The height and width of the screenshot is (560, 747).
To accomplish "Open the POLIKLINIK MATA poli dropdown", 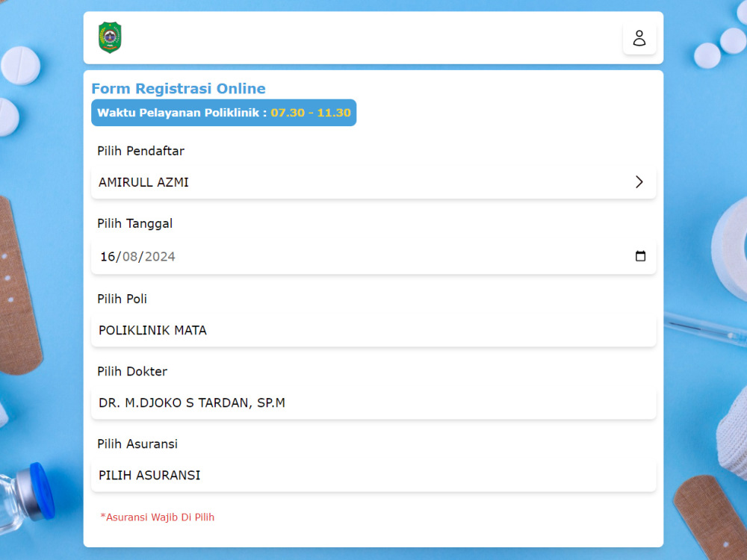I will pyautogui.click(x=373, y=330).
